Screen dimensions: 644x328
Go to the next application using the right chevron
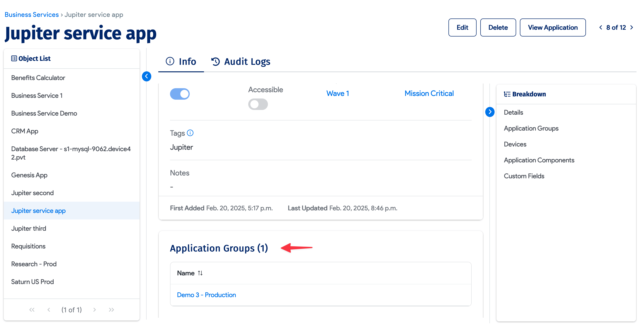click(x=632, y=27)
